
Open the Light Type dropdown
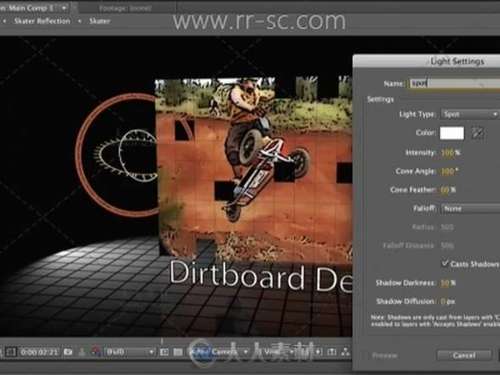click(x=470, y=114)
